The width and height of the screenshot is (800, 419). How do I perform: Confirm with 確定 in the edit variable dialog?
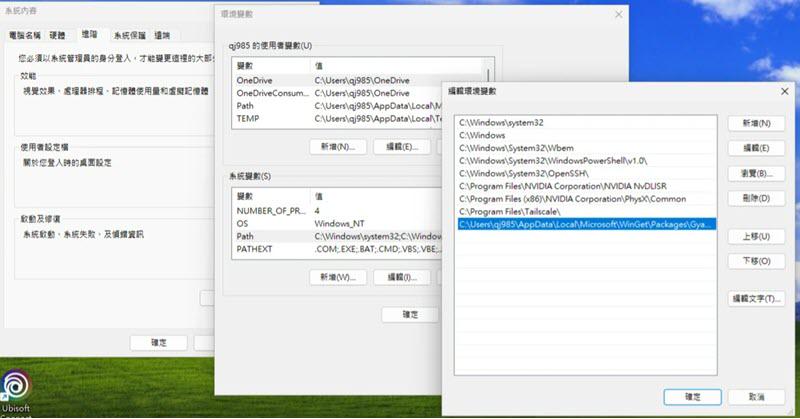tap(692, 397)
